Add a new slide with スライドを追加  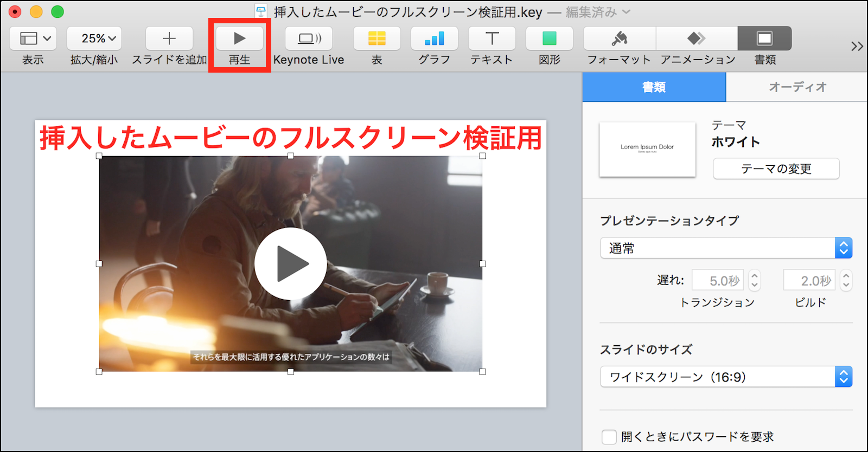click(169, 38)
